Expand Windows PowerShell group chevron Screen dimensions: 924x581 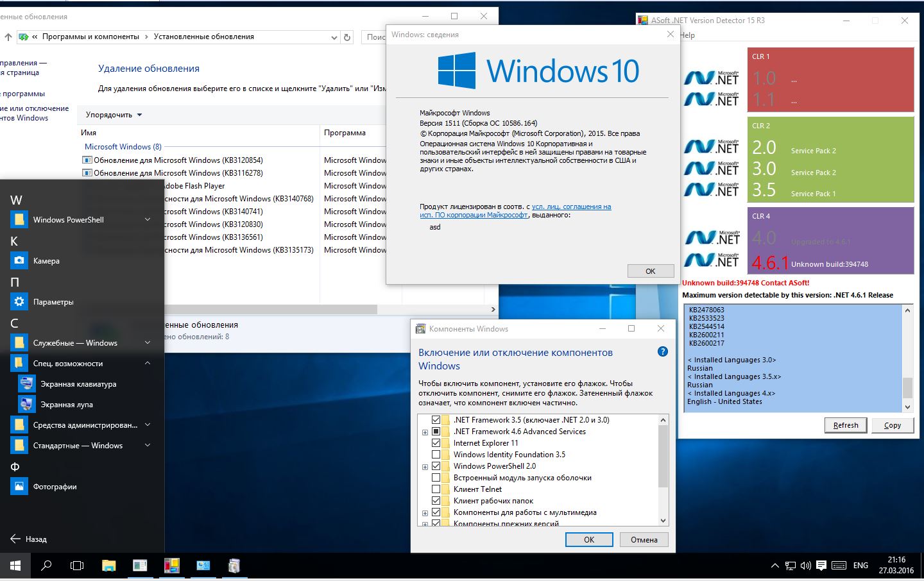[148, 219]
